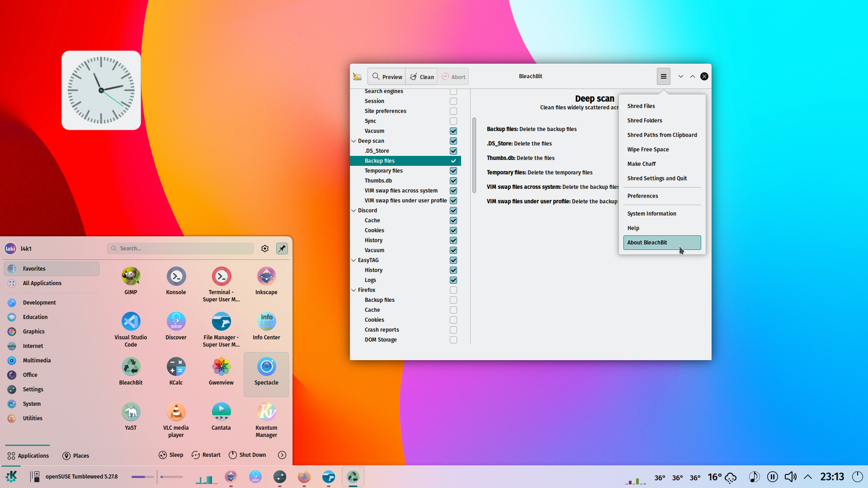Screen dimensions: 868x488
Task: Collapse the Discord tree group
Action: (354, 211)
